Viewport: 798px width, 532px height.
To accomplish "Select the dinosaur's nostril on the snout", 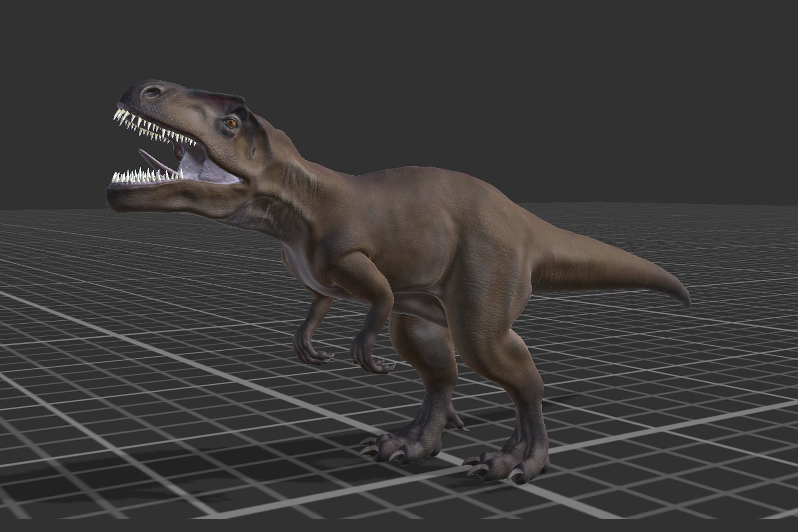I will point(152,92).
